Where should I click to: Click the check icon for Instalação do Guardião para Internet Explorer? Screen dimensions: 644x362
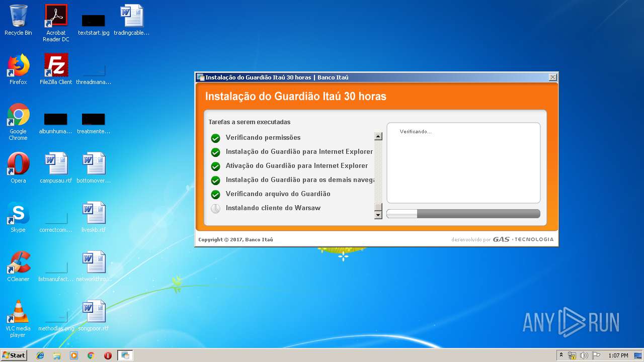click(x=215, y=152)
